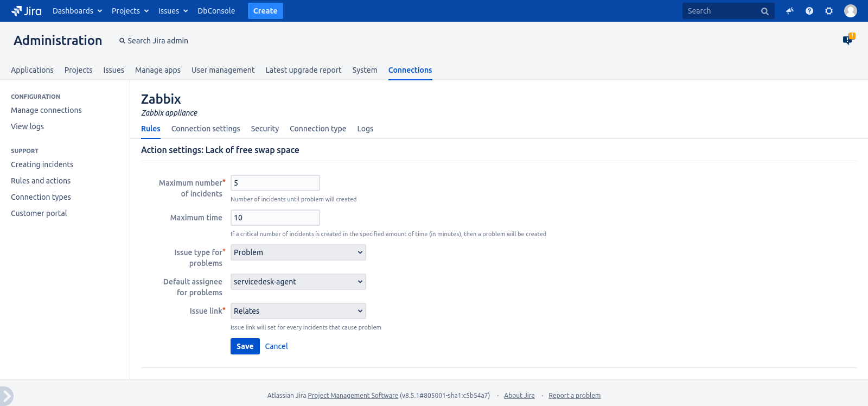The width and height of the screenshot is (868, 406).
Task: Open the feedback megaphone icon
Action: click(x=790, y=11)
